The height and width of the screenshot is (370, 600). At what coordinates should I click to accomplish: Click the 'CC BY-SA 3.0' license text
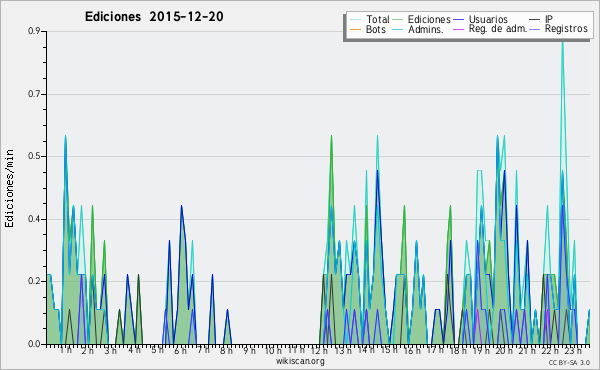[x=569, y=363]
